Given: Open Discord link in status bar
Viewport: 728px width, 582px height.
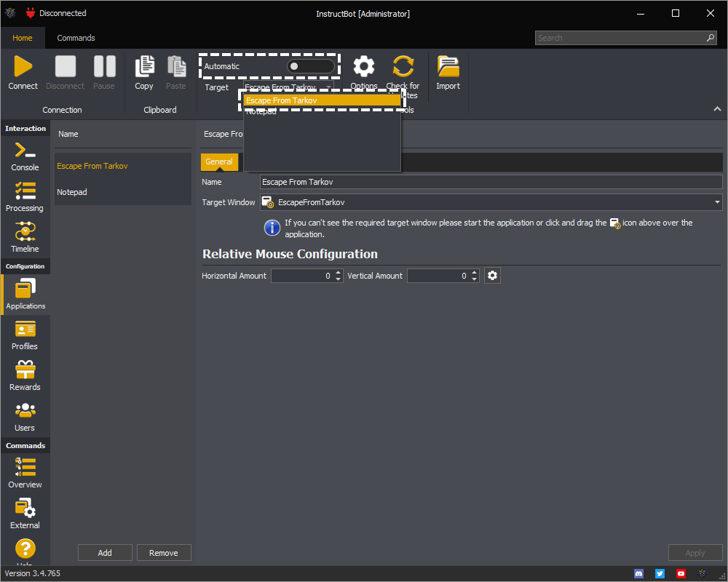Looking at the screenshot, I should (x=639, y=574).
